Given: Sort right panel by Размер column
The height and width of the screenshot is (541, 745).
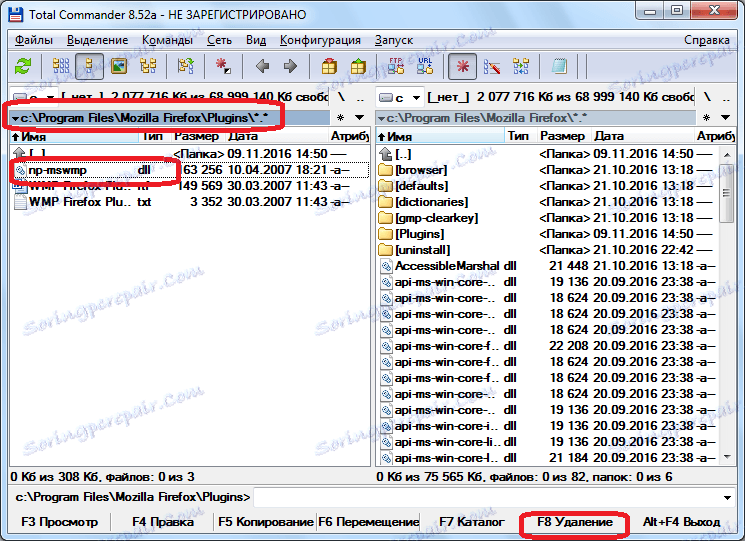Looking at the screenshot, I should click(563, 136).
